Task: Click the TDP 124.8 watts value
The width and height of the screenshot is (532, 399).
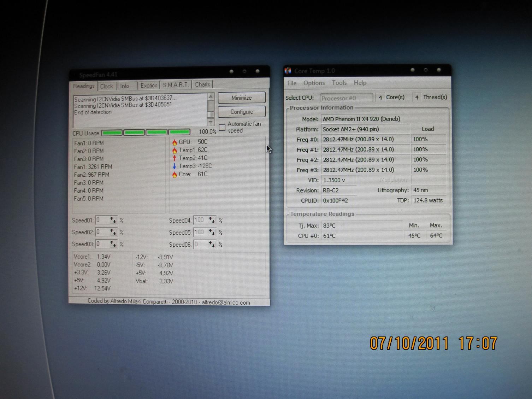Action: [428, 200]
